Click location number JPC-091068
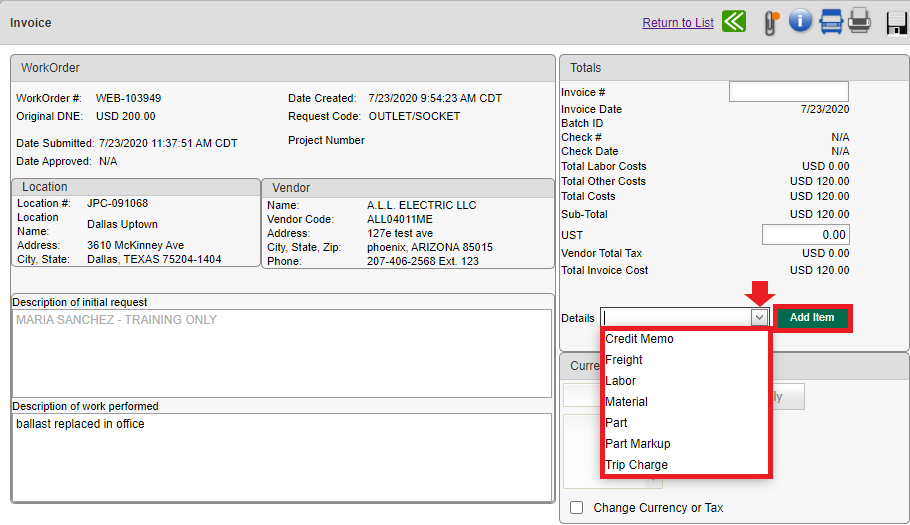Screen dimensions: 910x525 tap(117, 203)
